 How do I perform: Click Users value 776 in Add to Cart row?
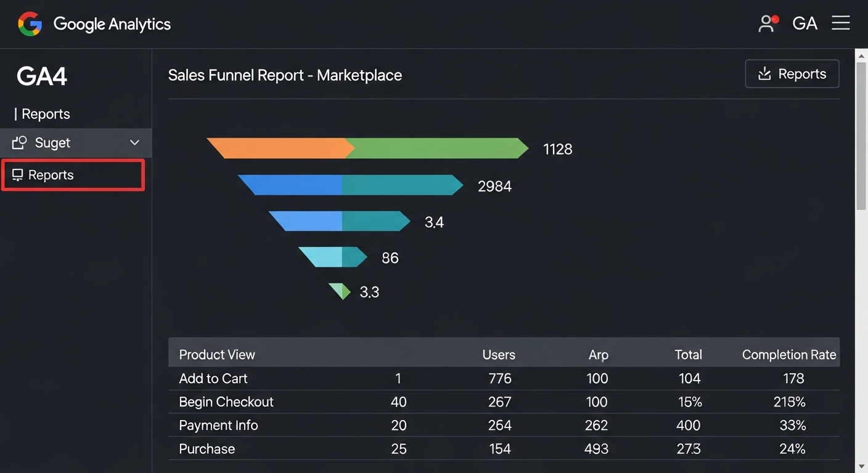pos(500,379)
